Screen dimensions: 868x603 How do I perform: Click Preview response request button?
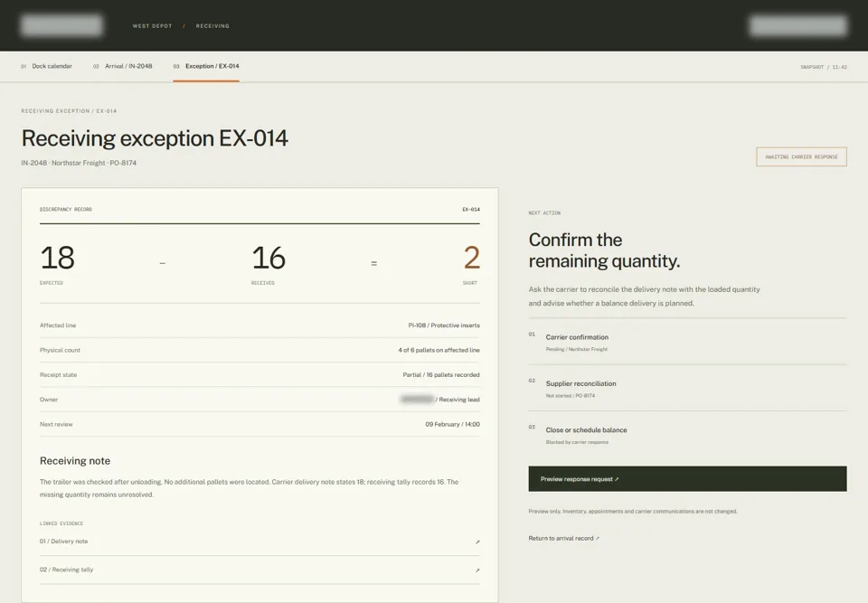[x=687, y=479]
